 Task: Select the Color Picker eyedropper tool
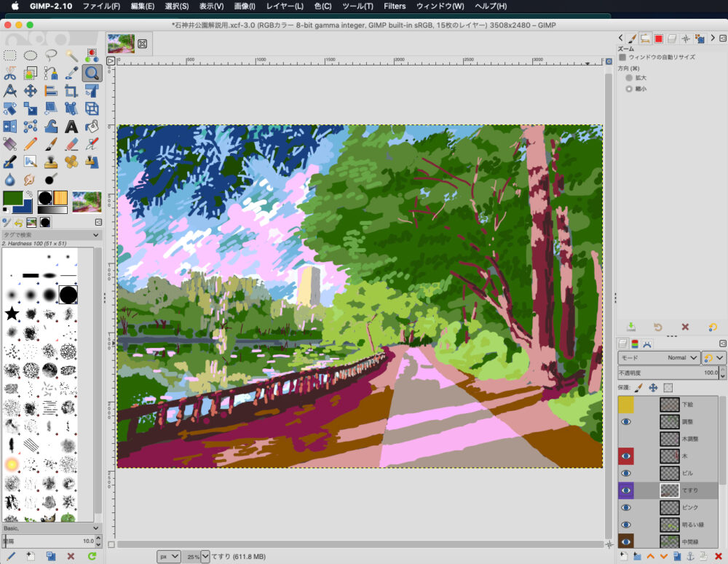pos(71,73)
